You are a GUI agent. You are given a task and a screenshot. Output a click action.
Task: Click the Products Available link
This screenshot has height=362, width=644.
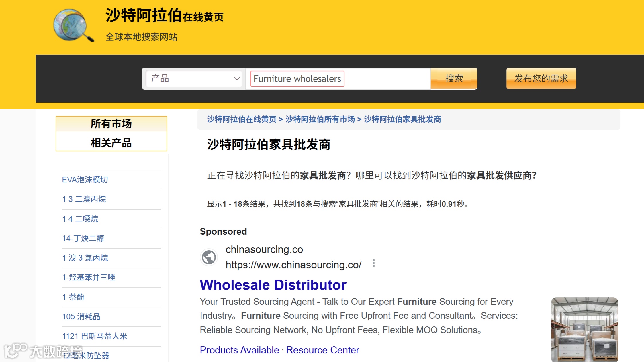239,350
